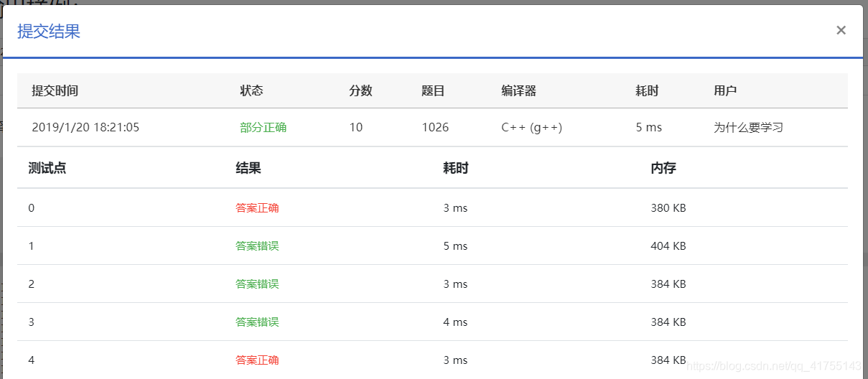This screenshot has height=379, width=868.
Task: Click 3 ms time for test point 4
Action: coord(455,360)
